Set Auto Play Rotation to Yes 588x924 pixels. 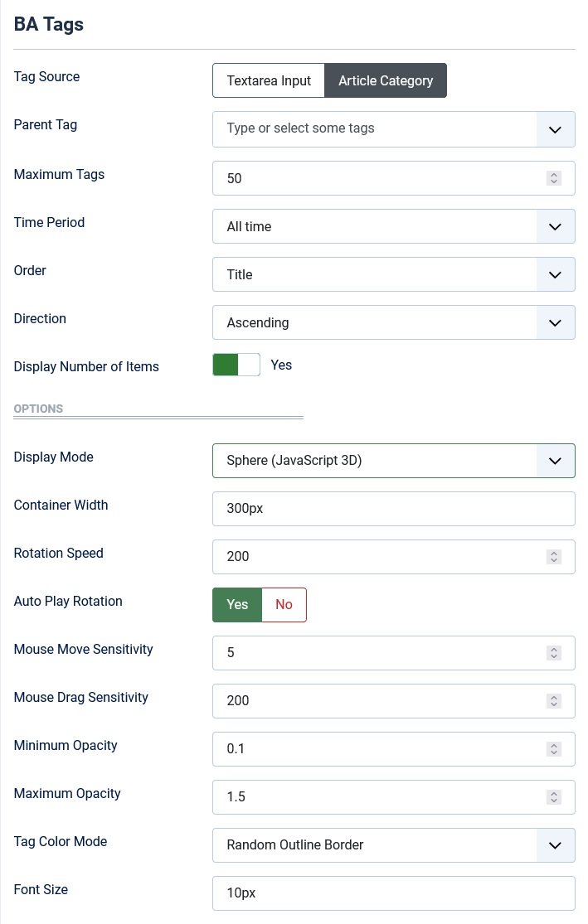[x=237, y=605]
